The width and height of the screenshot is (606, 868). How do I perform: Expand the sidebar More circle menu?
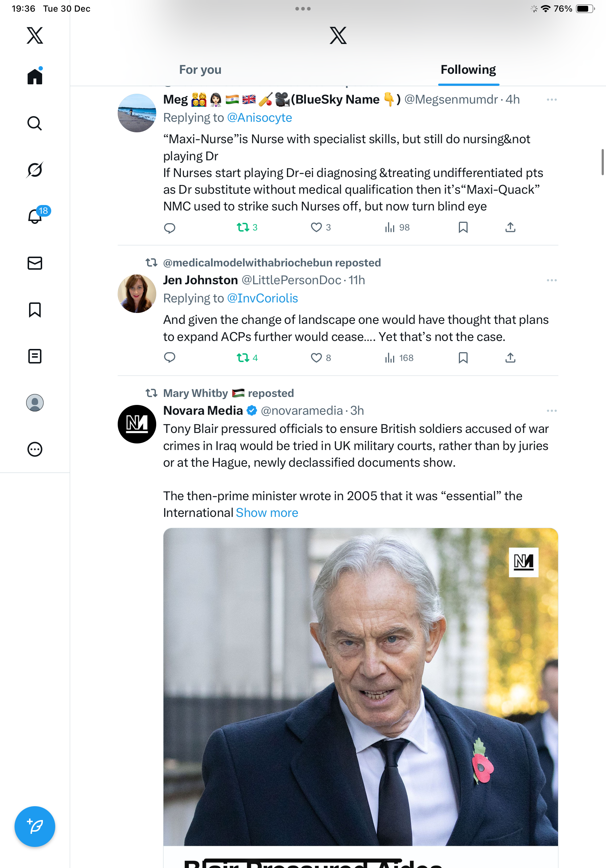coord(35,449)
